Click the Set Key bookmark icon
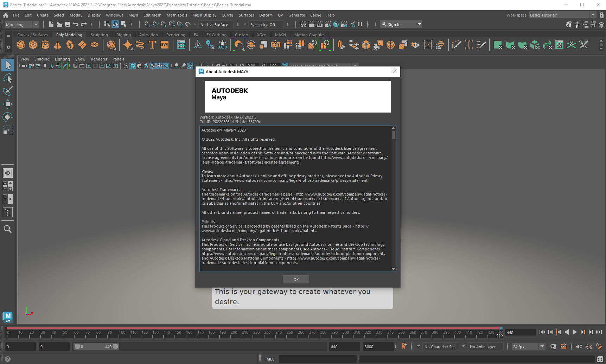 (404, 346)
